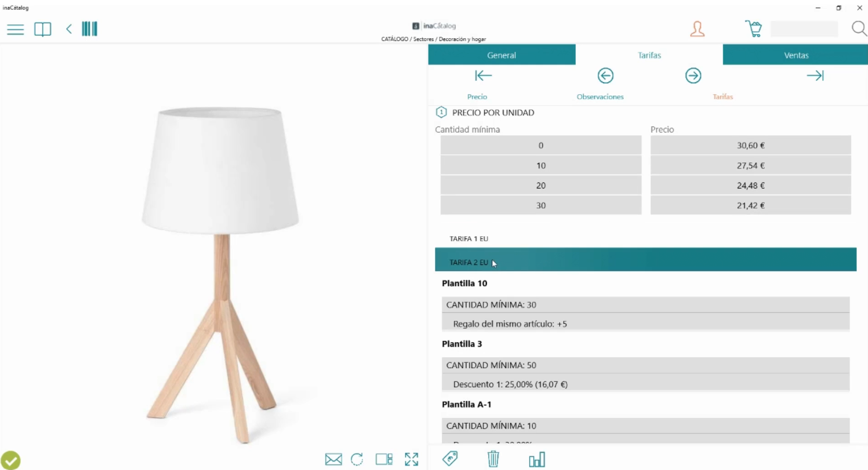Open the bar chart statistics icon

(537, 459)
